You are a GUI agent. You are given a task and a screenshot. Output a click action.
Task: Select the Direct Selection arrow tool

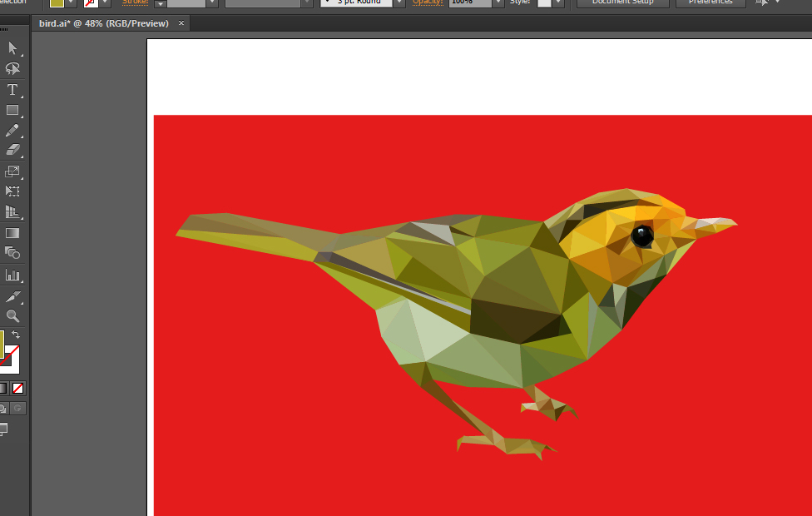coord(12,48)
